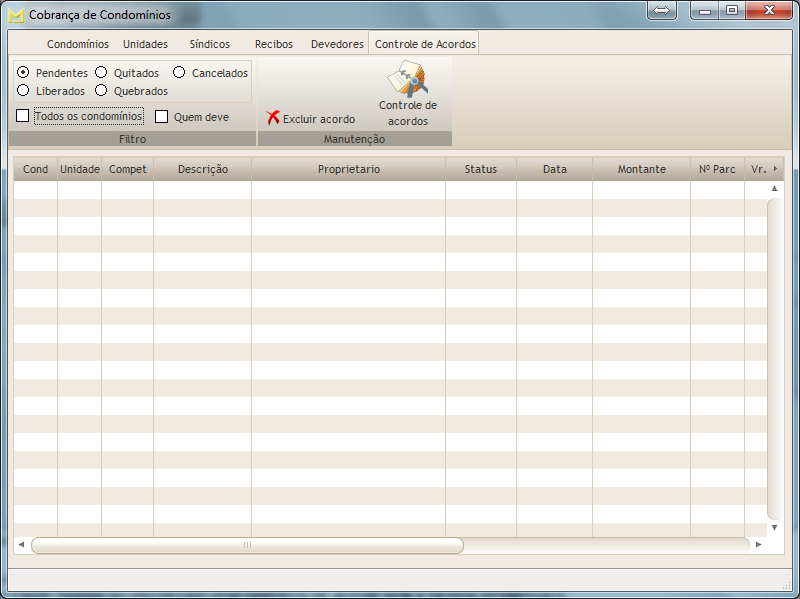Screen dimensions: 800x599
Task: Enable Todos os condomínios checkbox
Action: [x=23, y=116]
